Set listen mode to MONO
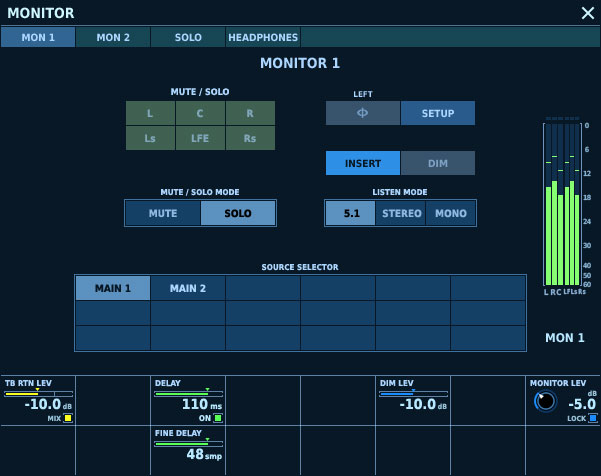The height and width of the screenshot is (476, 601). (x=450, y=213)
